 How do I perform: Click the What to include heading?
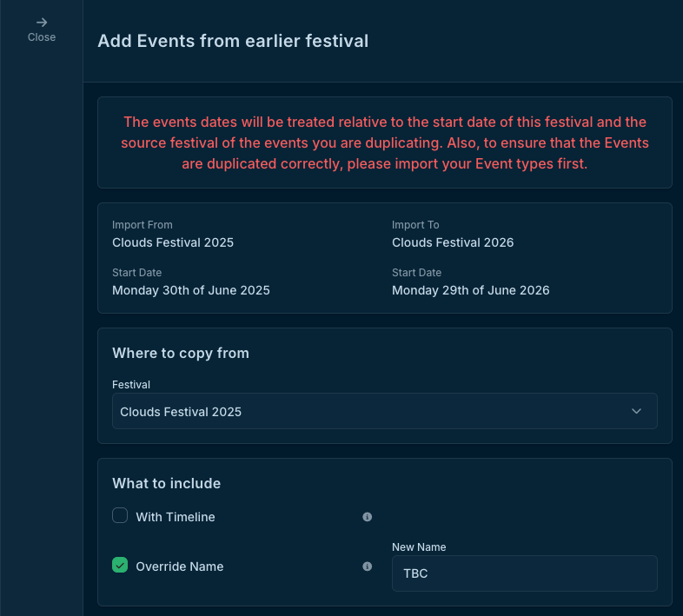coord(167,483)
